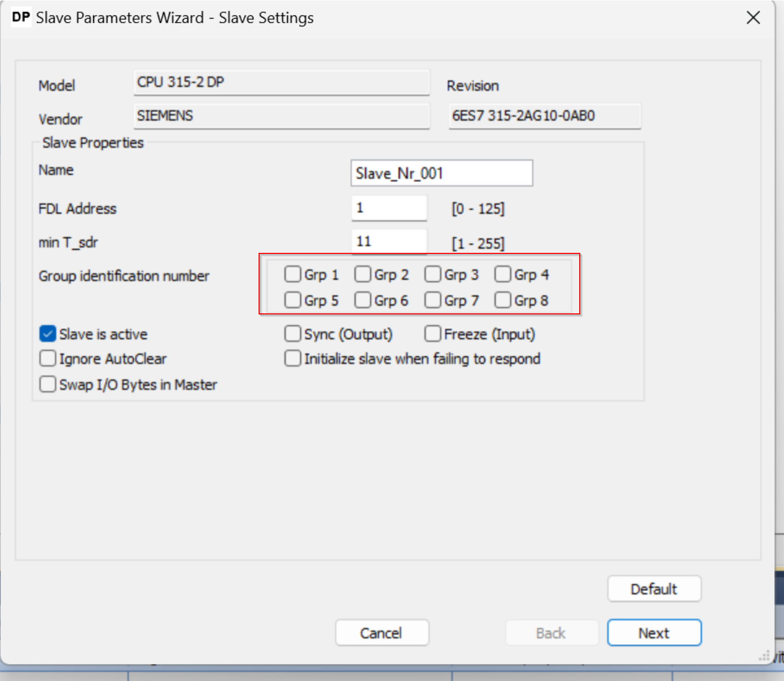Click the [0 - 125] range text
784x681 pixels.
pos(478,209)
